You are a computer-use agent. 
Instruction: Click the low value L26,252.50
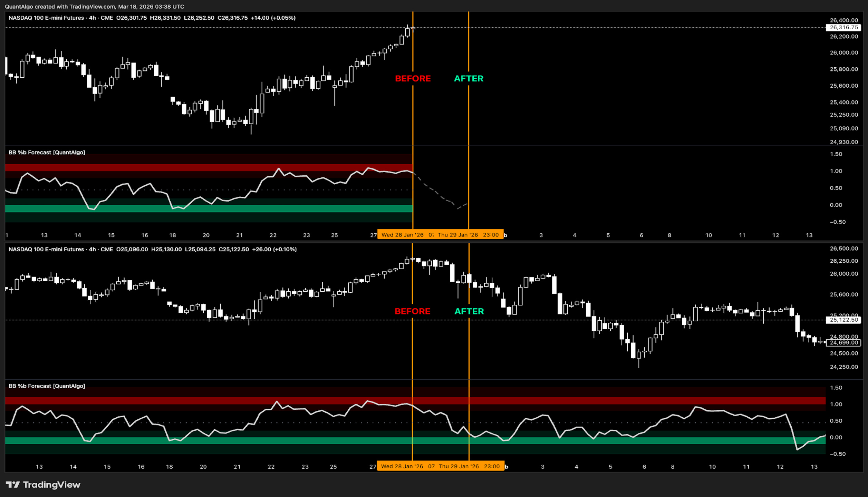tap(199, 18)
